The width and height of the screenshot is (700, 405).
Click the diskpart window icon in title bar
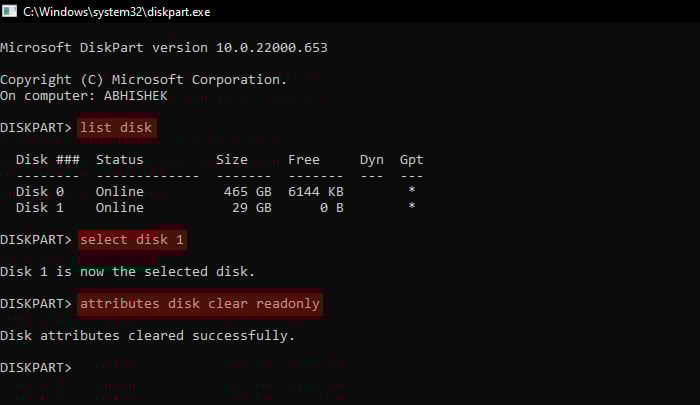[9, 11]
